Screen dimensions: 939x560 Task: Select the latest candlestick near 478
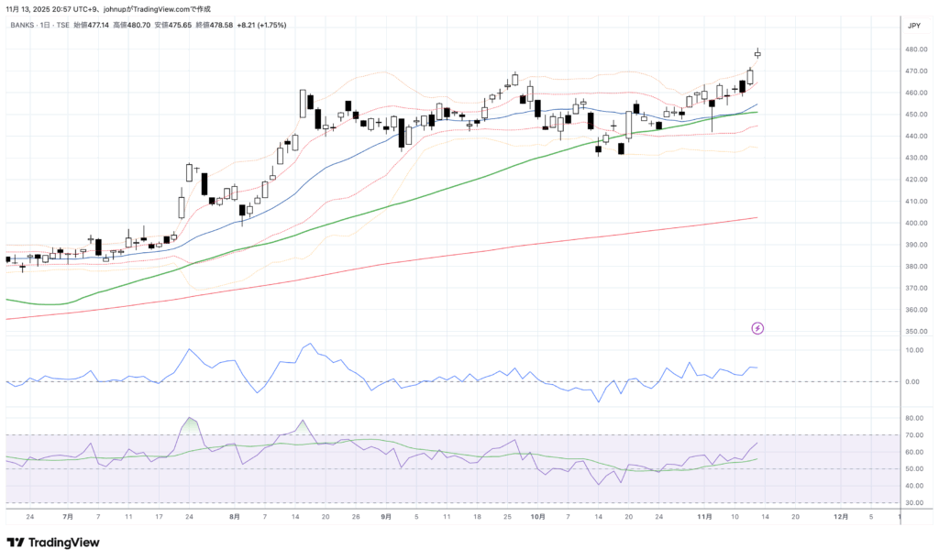point(757,53)
